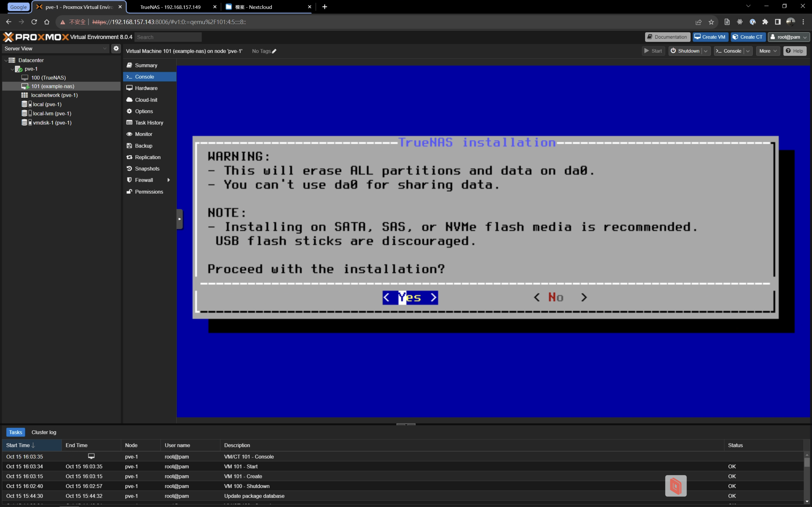Open the Monitor panel
The image size is (812, 507).
click(143, 134)
